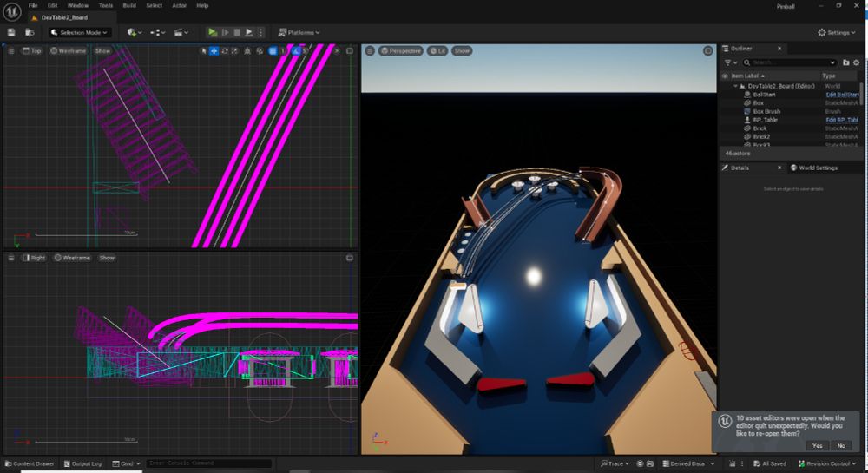Activate the Scale tool in the Top viewport
Image resolution: width=868 pixels, height=473 pixels.
[234, 51]
